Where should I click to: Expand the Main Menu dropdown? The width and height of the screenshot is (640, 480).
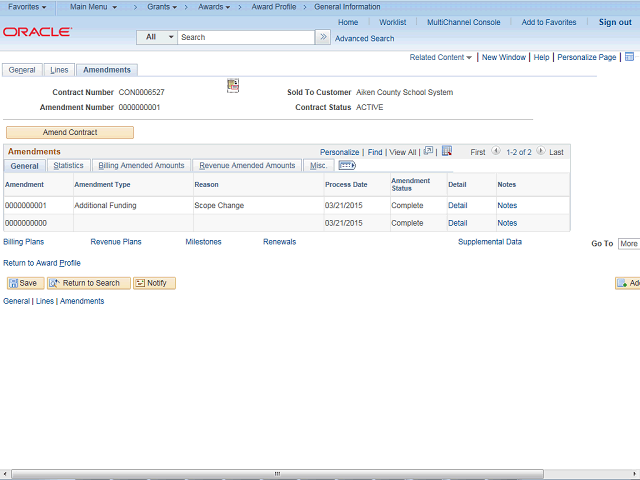pyautogui.click(x=93, y=7)
